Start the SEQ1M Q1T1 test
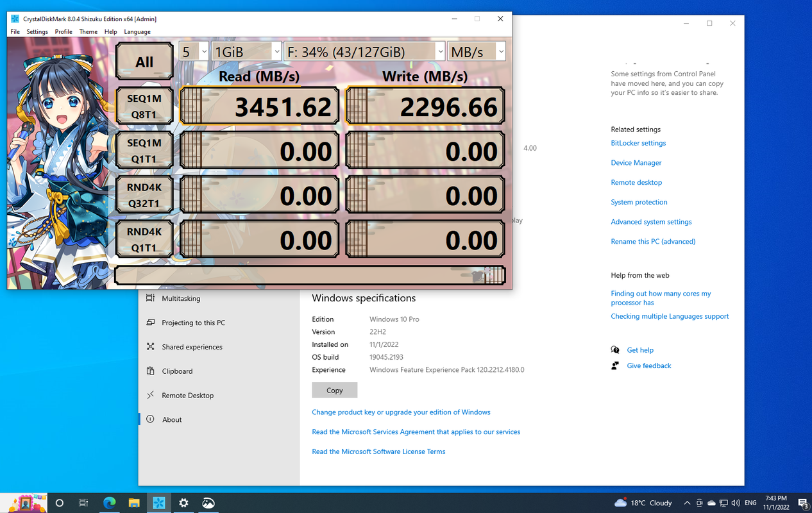 click(144, 151)
